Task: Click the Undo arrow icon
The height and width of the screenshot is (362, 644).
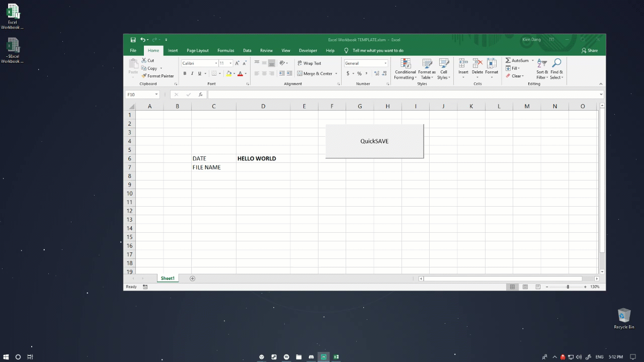Action: pyautogui.click(x=143, y=40)
